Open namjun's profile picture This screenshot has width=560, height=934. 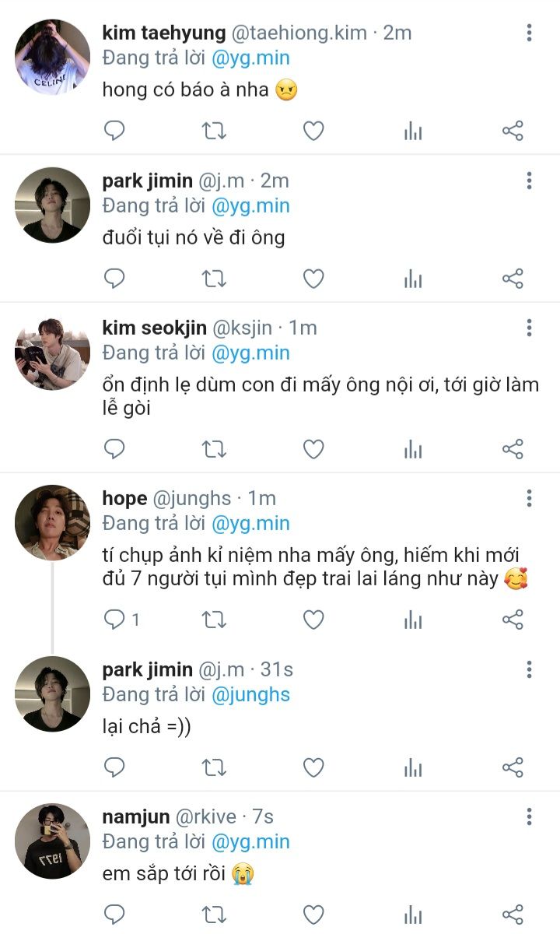click(53, 841)
